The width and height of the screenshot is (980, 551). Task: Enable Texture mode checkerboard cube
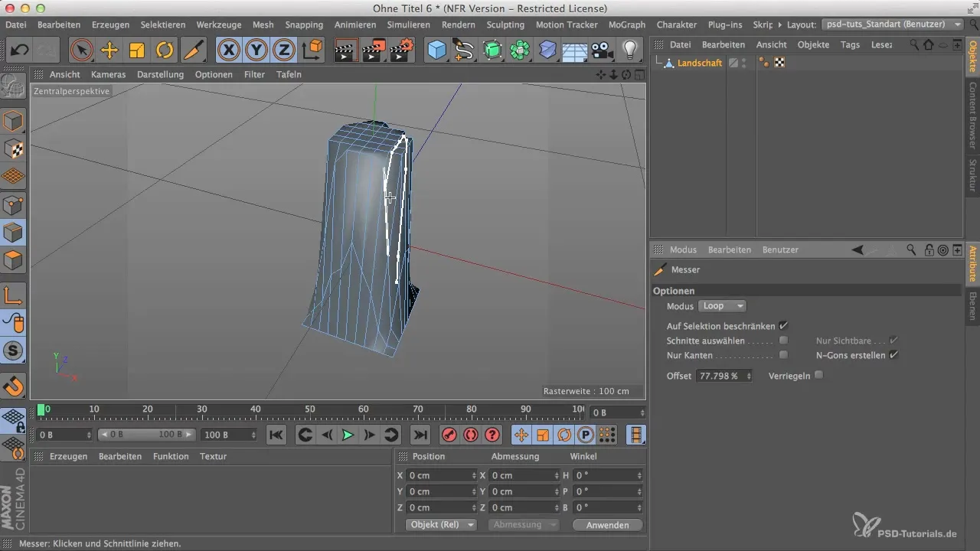tap(13, 148)
